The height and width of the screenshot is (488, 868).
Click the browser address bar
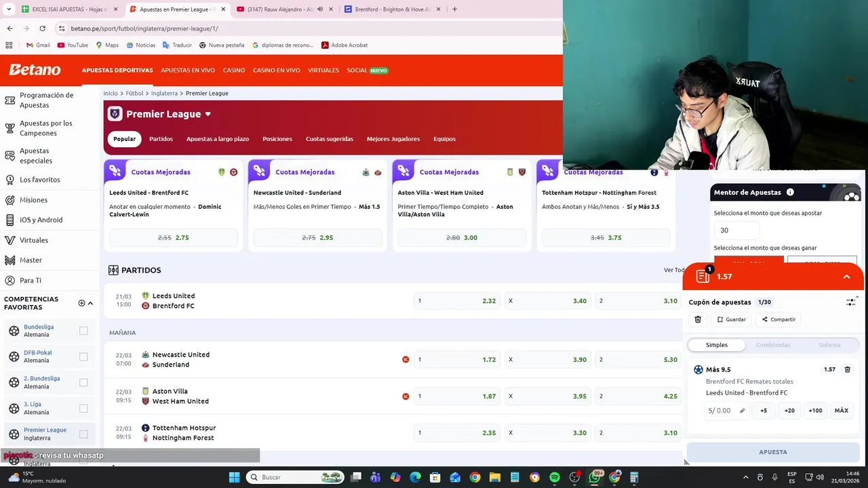pos(305,28)
